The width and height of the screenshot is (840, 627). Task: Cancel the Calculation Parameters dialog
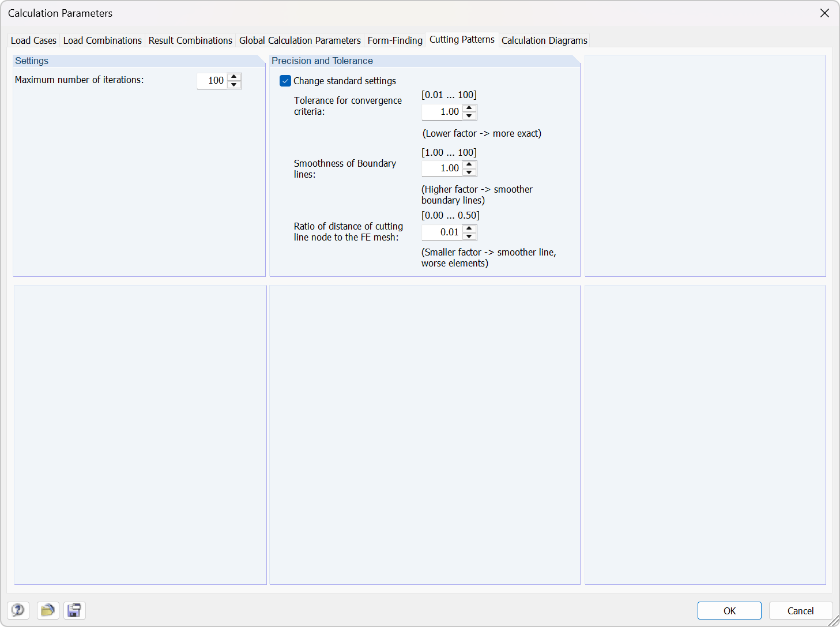point(800,610)
